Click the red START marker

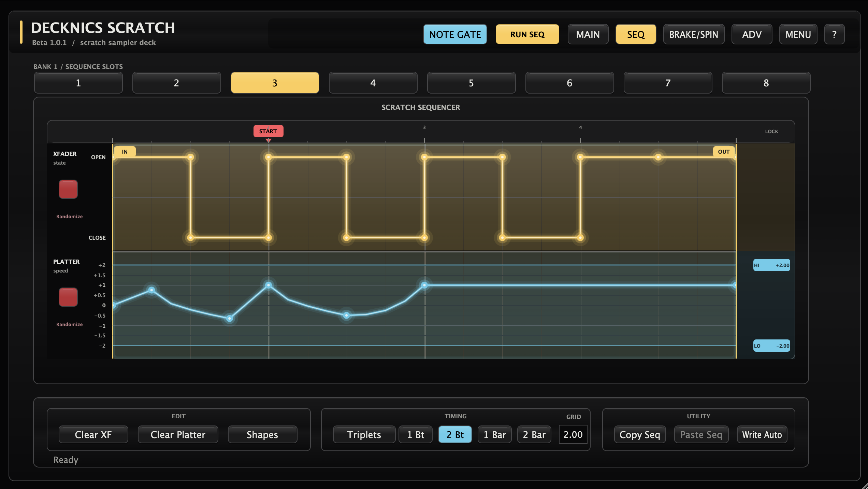268,131
